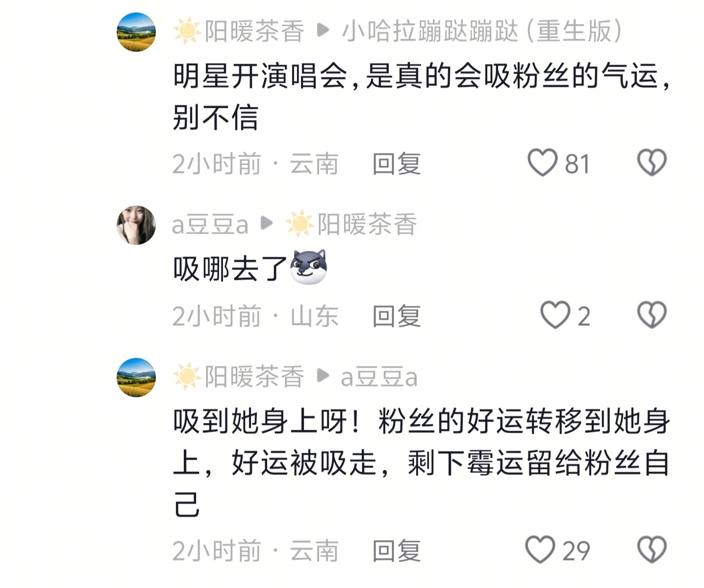The image size is (704, 588).
Task: Open landscape avatar on first comment
Action: tap(136, 32)
